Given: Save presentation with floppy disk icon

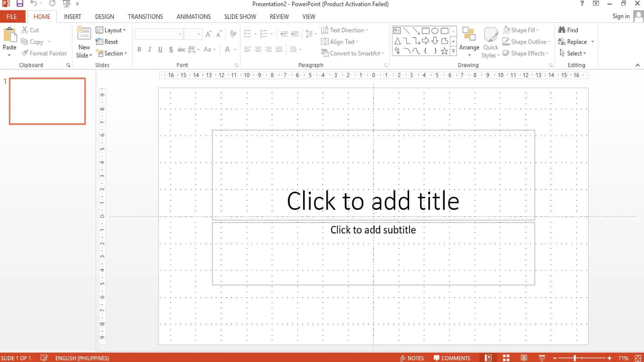Looking at the screenshot, I should (20, 4).
